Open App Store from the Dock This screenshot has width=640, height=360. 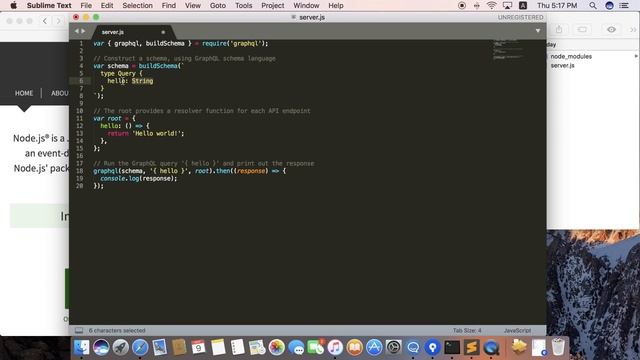coord(374,347)
